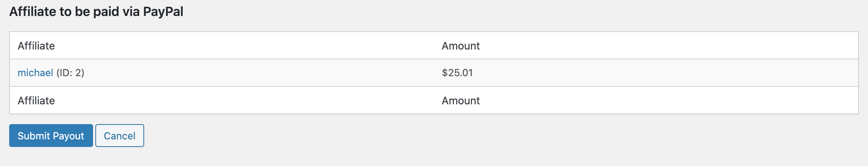Select the $25.01 amount cell
Viewport: 868px width, 166px height.
tap(457, 73)
